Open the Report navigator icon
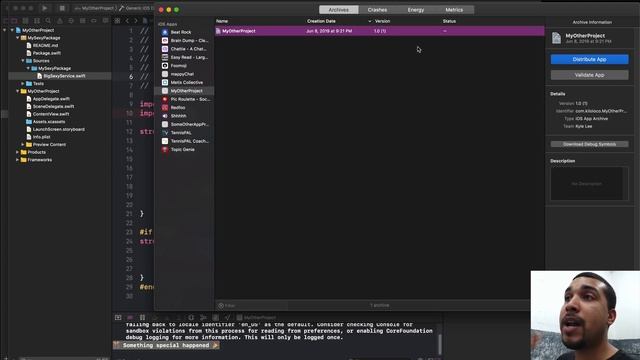Viewport: 640px width, 360px height. pos(105,20)
